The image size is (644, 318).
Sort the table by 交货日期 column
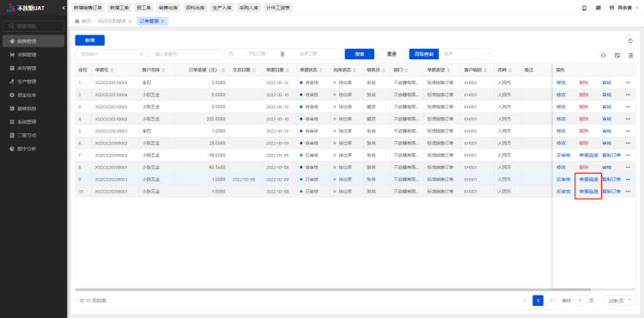254,70
